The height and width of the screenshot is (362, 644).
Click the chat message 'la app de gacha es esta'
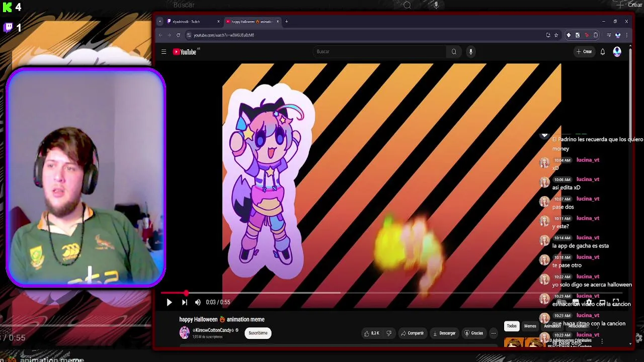coord(580,246)
